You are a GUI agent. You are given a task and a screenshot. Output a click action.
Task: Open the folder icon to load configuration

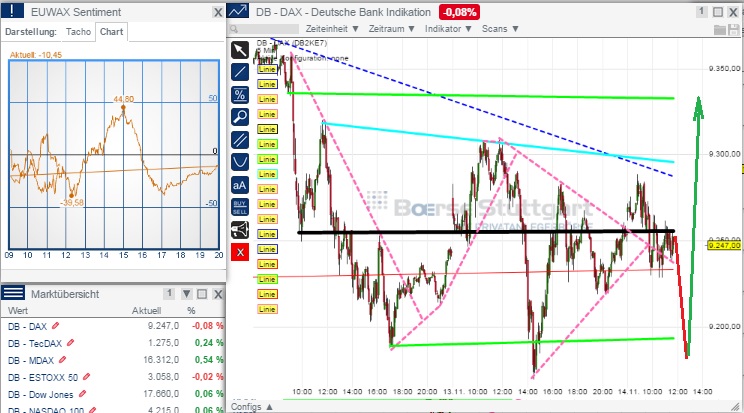720,30
